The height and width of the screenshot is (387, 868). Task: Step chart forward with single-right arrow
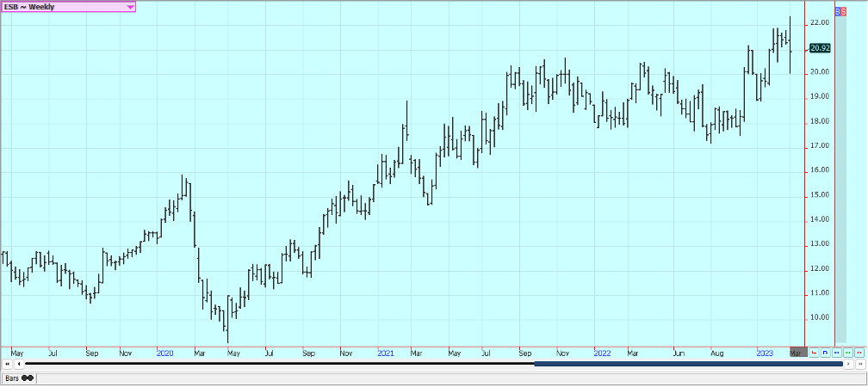[x=849, y=364]
